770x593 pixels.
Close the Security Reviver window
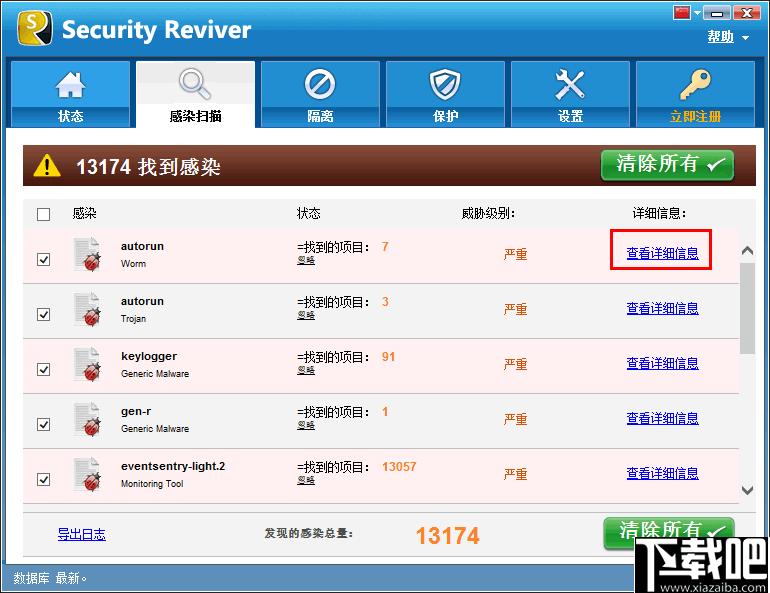pos(747,13)
